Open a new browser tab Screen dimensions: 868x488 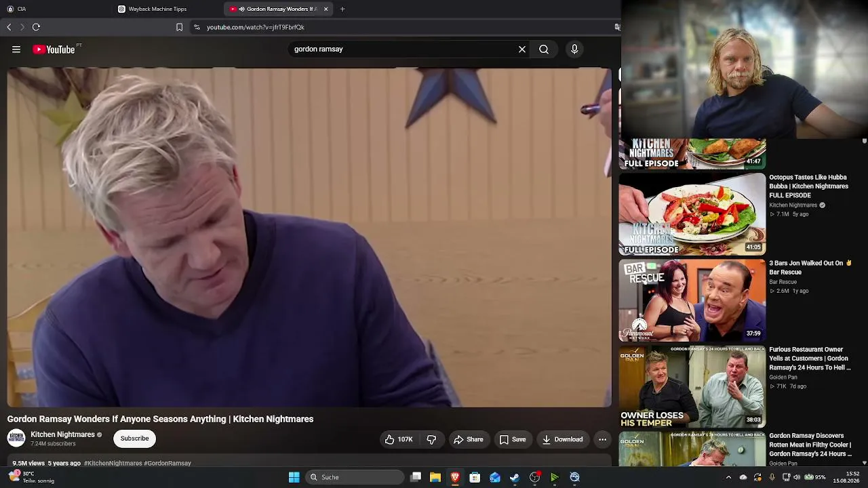342,9
